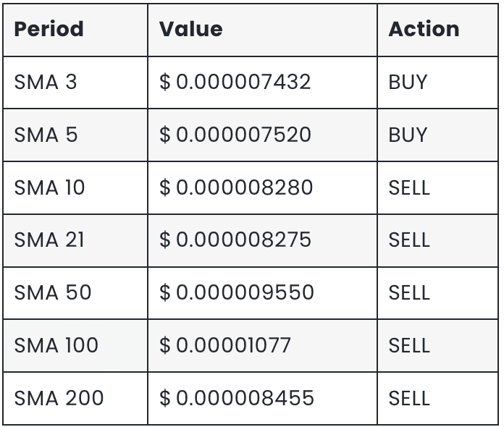The image size is (504, 427).
Task: Select the SMA 10 period cell
Action: [49, 187]
